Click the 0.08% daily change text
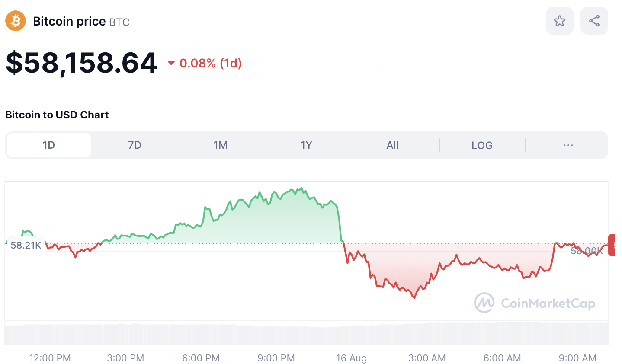622x364 pixels. coord(210,63)
